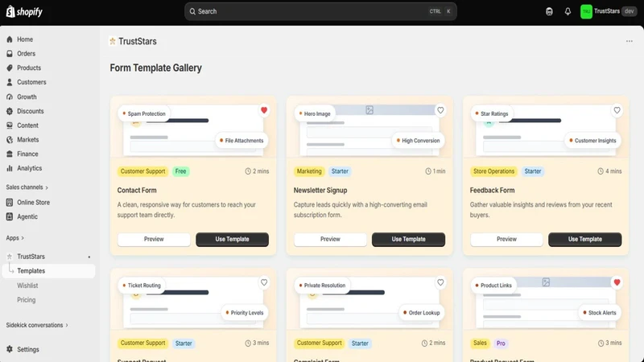The height and width of the screenshot is (362, 644).
Task: Click the Content icon in the sidebar
Action: point(10,125)
